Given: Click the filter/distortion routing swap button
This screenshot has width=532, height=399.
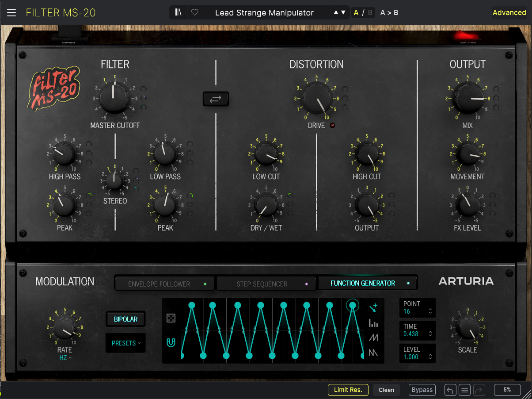Looking at the screenshot, I should 216,99.
